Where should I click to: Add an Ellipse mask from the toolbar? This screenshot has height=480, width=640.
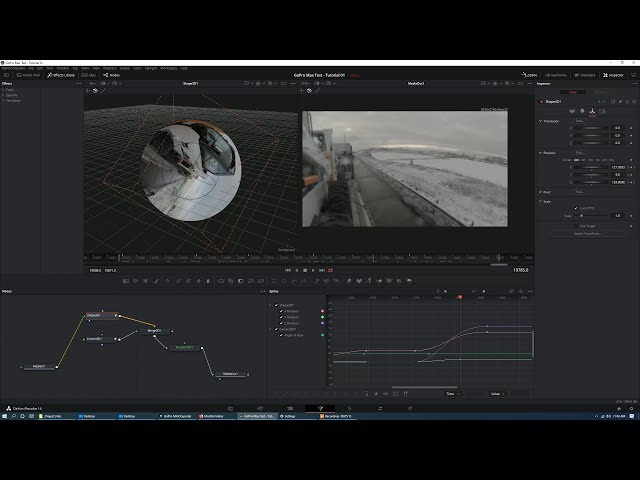(x=284, y=281)
